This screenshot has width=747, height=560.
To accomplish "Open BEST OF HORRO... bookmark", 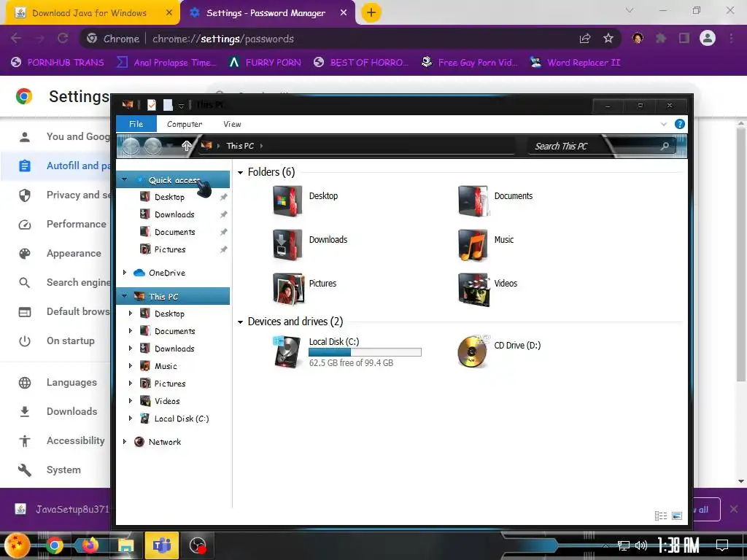I will click(x=360, y=63).
